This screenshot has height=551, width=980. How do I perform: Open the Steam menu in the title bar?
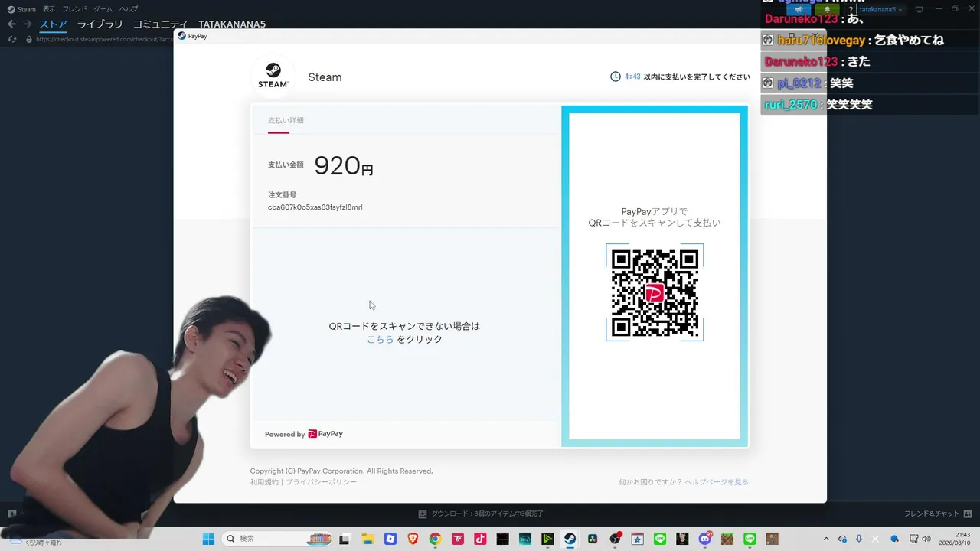click(22, 9)
